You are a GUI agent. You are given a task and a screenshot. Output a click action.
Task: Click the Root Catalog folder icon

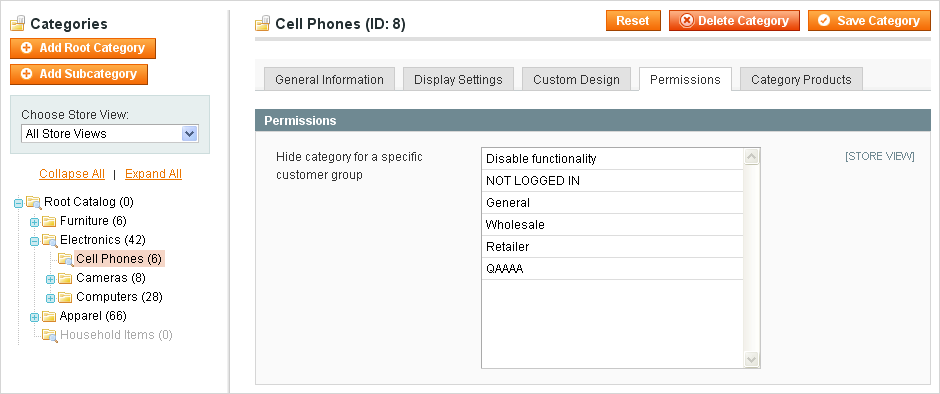pos(33,202)
